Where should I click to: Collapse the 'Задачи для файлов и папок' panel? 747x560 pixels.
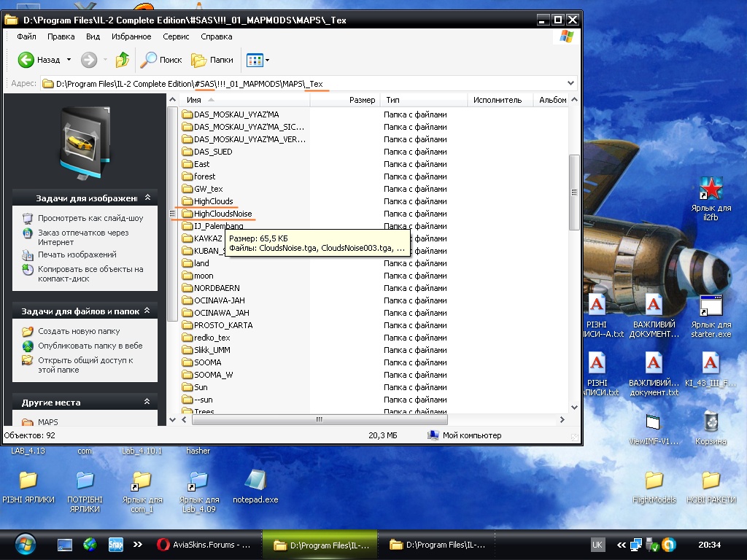point(147,311)
